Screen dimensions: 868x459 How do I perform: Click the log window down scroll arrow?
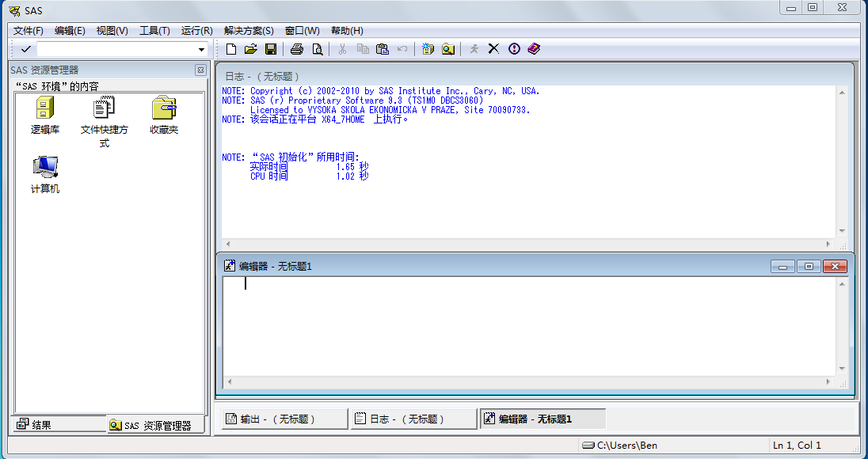pyautogui.click(x=842, y=231)
